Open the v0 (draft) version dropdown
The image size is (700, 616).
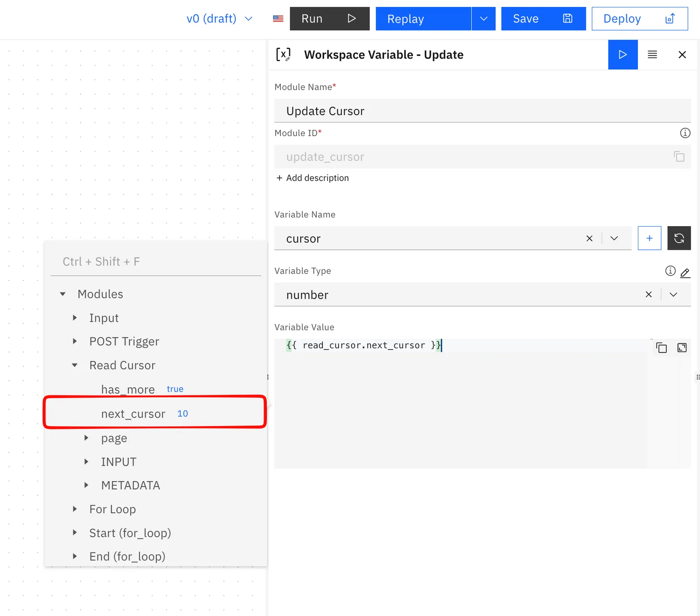(x=220, y=19)
